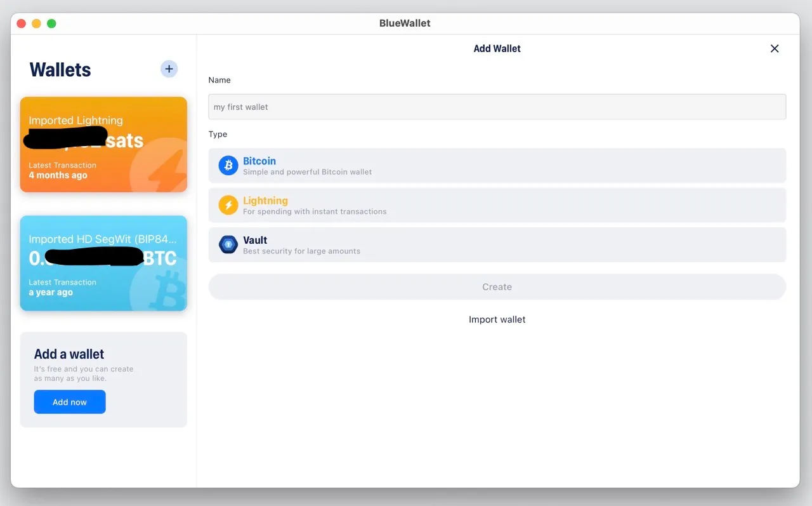The image size is (812, 506).
Task: Click the BlueWallet title bar text
Action: (405, 23)
